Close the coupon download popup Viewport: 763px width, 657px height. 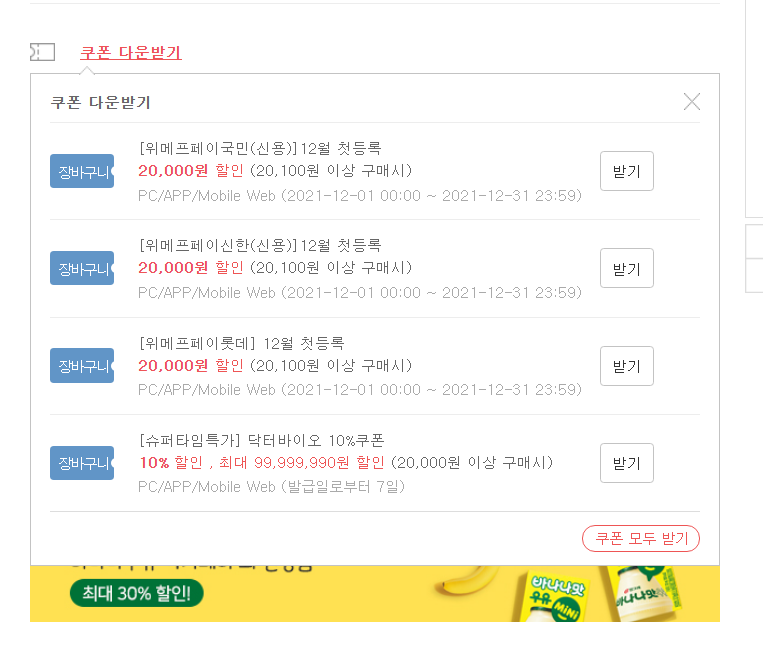(x=691, y=102)
